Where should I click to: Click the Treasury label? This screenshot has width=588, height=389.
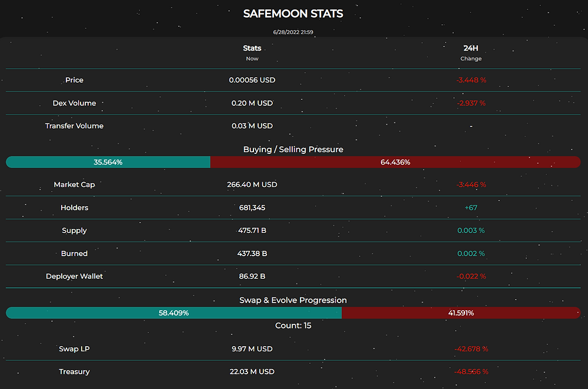click(74, 372)
